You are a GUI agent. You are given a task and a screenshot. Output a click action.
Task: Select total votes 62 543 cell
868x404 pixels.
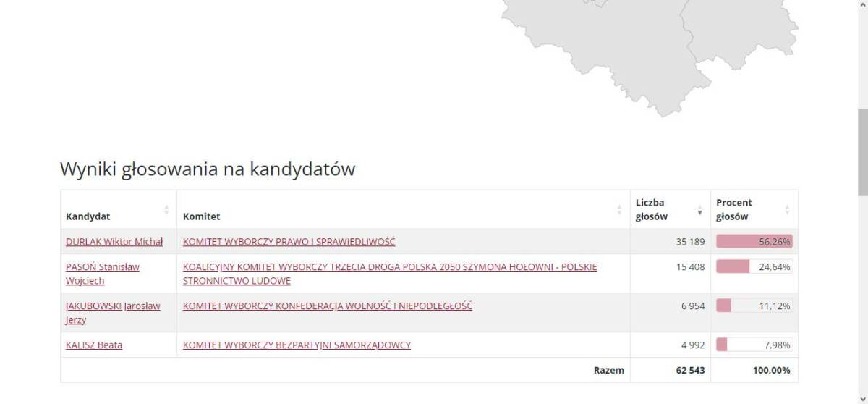pyautogui.click(x=671, y=370)
